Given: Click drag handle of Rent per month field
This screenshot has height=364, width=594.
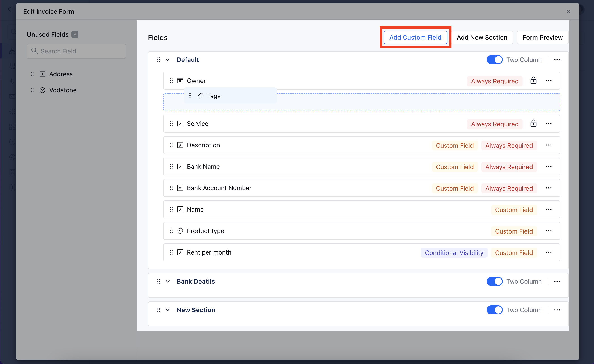Looking at the screenshot, I should [x=171, y=252].
